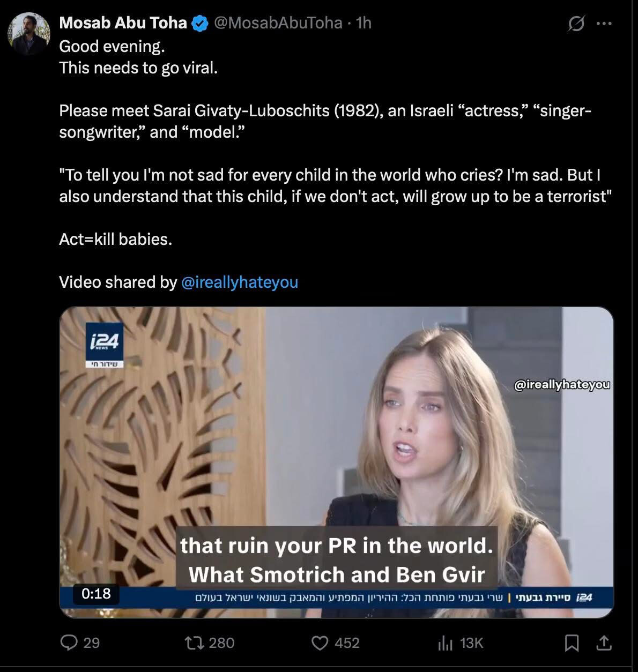
Task: Click the Grok slashed-circle icon
Action: 576,24
